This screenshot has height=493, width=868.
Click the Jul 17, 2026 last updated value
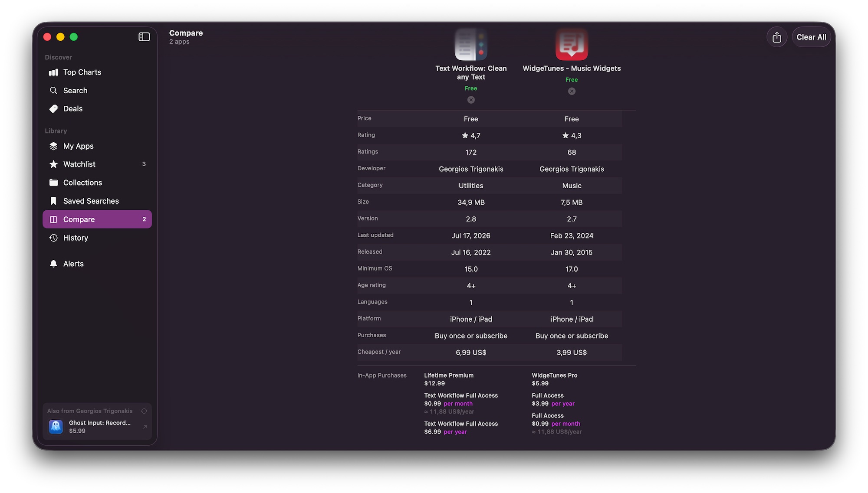click(x=471, y=236)
